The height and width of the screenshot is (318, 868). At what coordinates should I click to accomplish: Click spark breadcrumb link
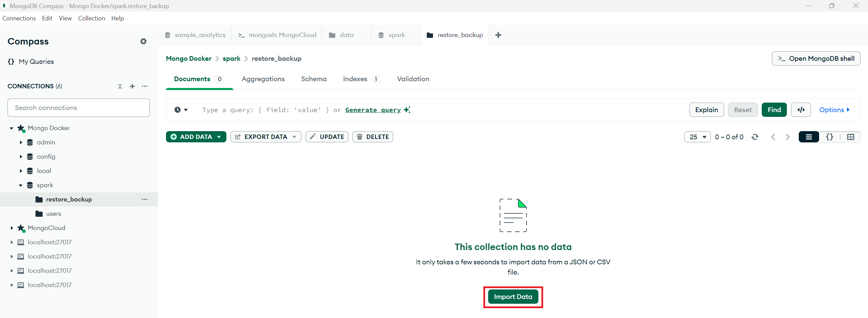click(x=232, y=58)
